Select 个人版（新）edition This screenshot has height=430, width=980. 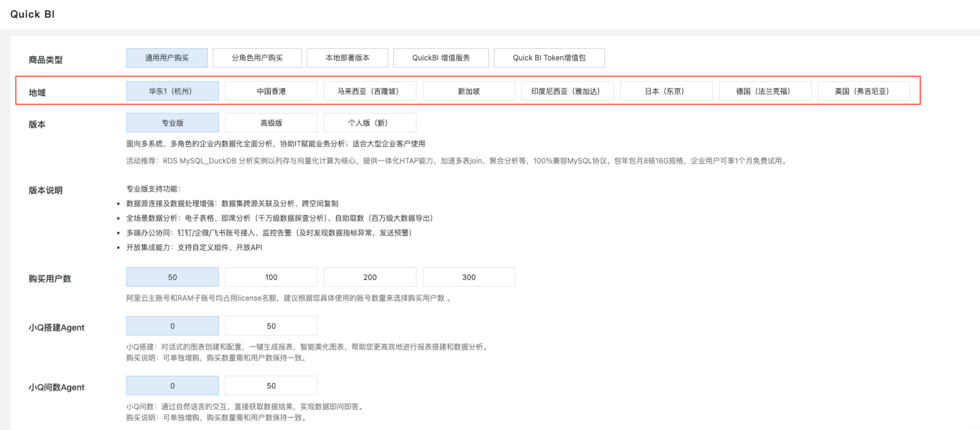click(x=369, y=123)
